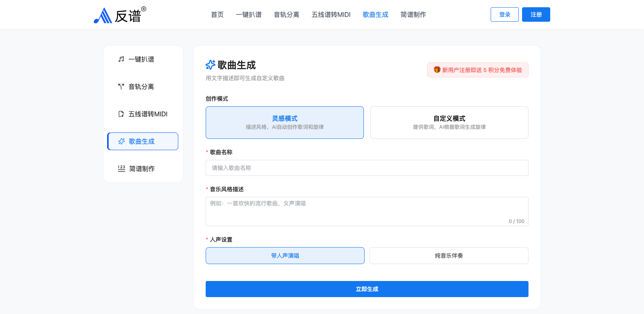
Task: Go to 五线谱转MIDI in the sidebar
Action: (143, 114)
